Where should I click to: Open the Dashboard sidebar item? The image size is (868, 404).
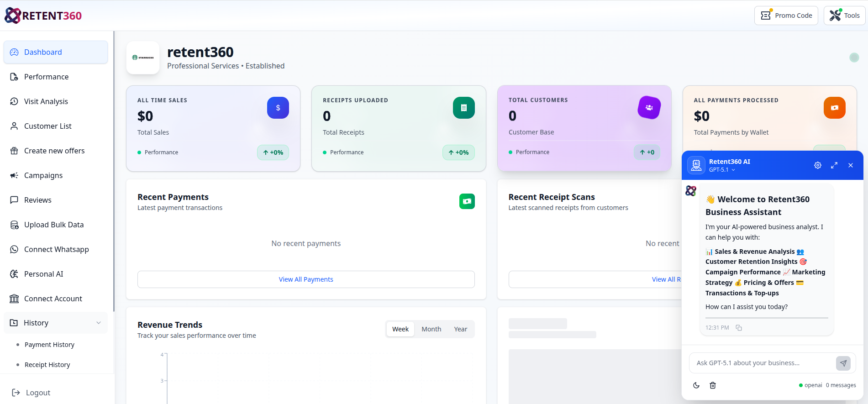click(56, 52)
